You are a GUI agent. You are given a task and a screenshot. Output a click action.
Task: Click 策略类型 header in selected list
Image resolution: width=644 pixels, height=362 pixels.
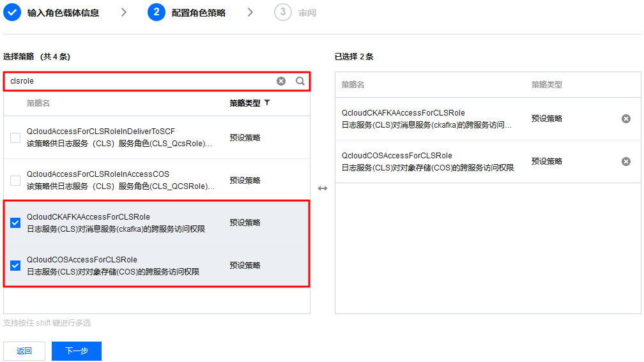pyautogui.click(x=547, y=84)
